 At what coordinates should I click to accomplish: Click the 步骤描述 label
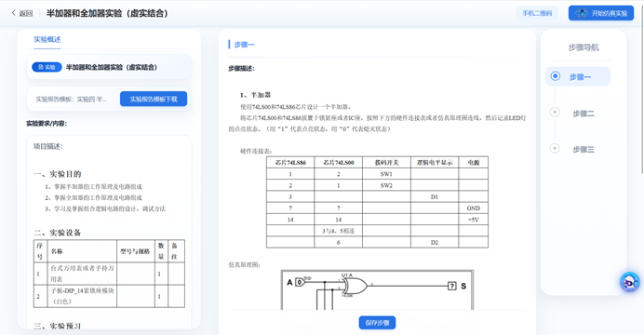241,69
